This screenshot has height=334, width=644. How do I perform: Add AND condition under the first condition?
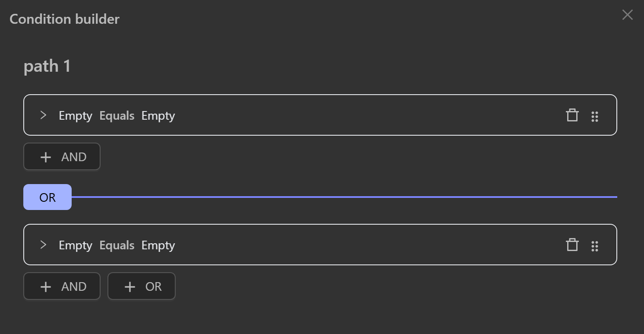coord(62,157)
